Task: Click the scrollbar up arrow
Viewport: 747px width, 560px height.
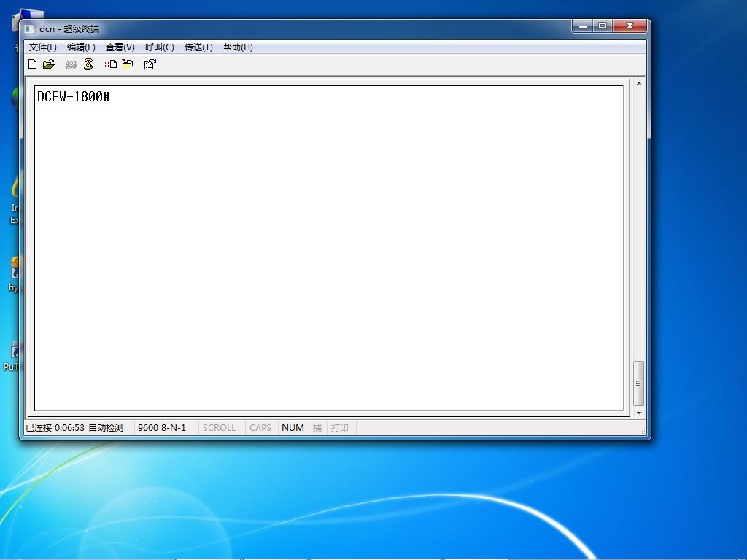Action: [639, 83]
